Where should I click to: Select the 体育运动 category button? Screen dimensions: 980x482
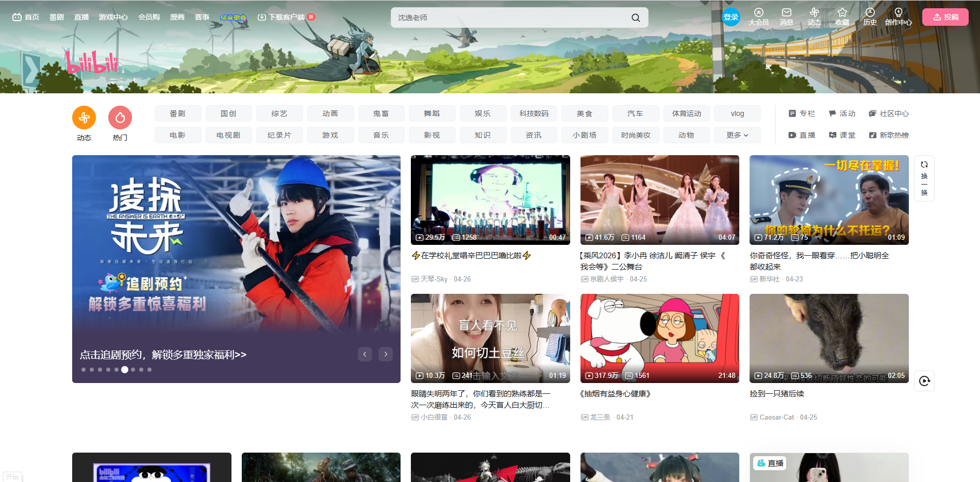click(687, 113)
